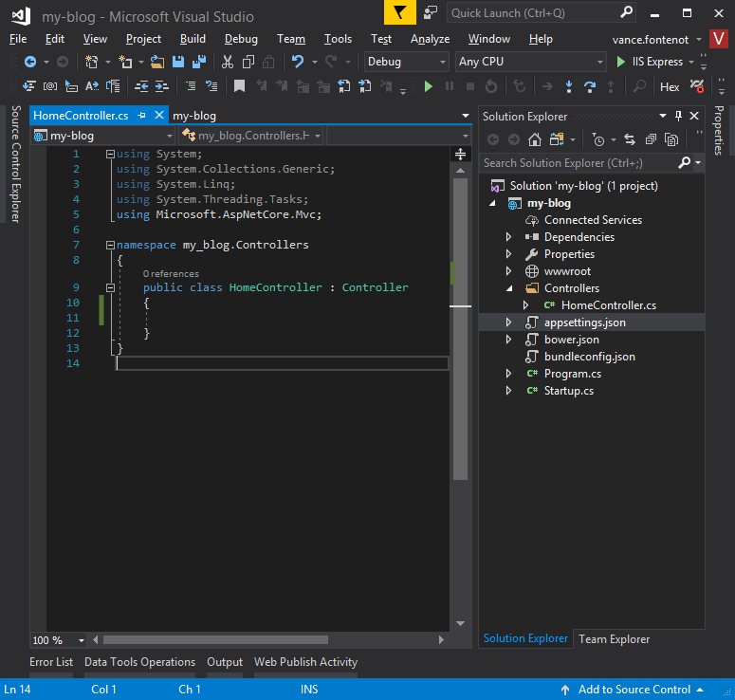This screenshot has width=735, height=700.
Task: Click Add to Source Control in status bar
Action: pyautogui.click(x=634, y=690)
